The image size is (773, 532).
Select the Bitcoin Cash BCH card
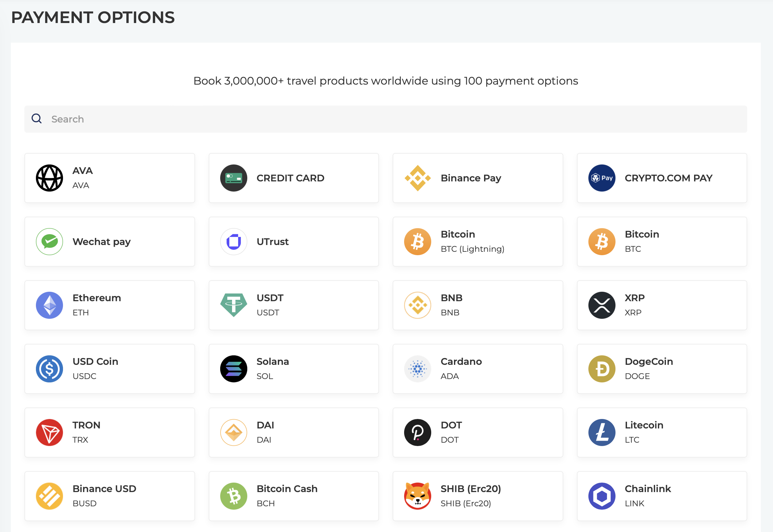(293, 496)
